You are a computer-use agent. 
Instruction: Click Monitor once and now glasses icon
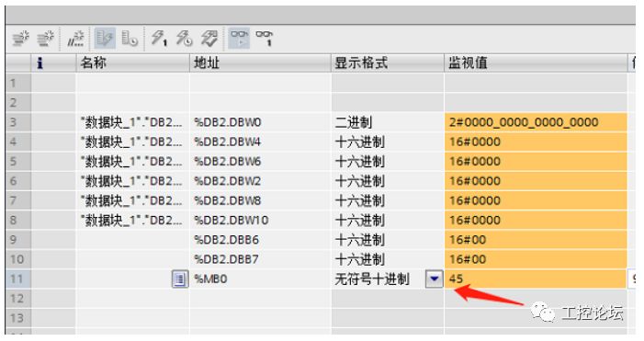(x=264, y=39)
